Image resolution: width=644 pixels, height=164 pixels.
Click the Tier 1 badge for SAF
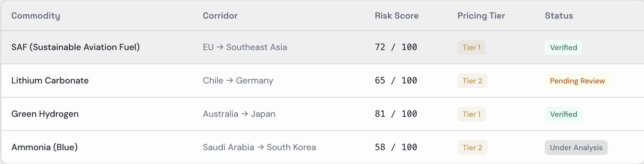pyautogui.click(x=471, y=48)
